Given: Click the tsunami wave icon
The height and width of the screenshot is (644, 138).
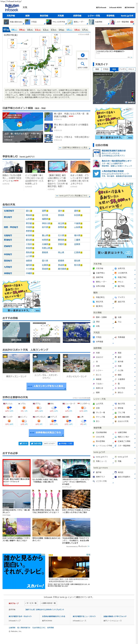Looking at the screenshot, I should click(94, 322).
